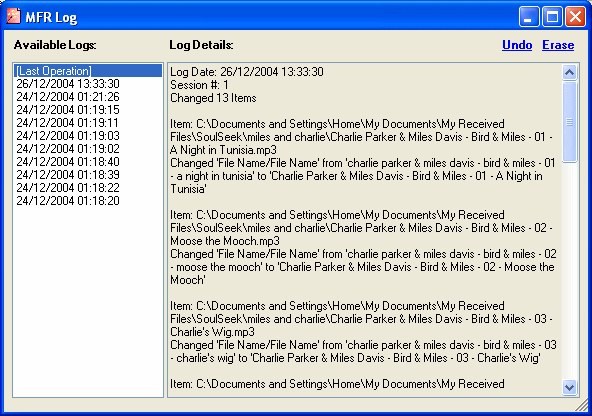Click inside the Log Details text area
This screenshot has height=416, width=592.
[x=365, y=230]
